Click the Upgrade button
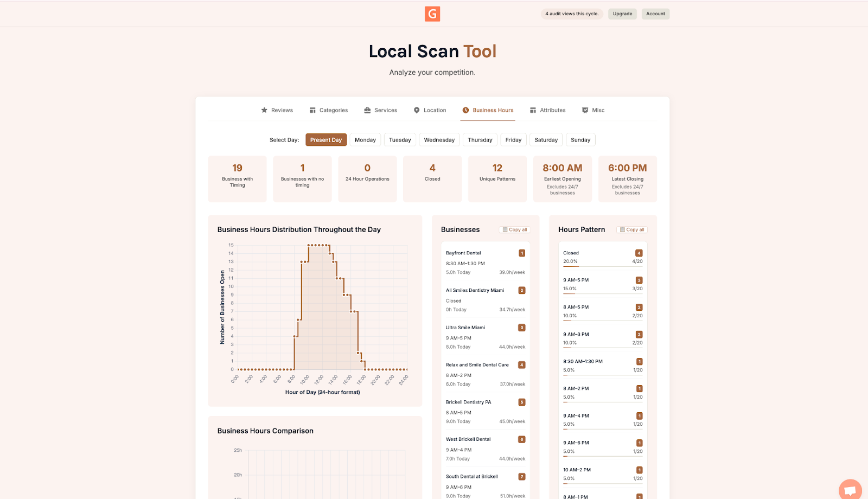 coord(622,14)
